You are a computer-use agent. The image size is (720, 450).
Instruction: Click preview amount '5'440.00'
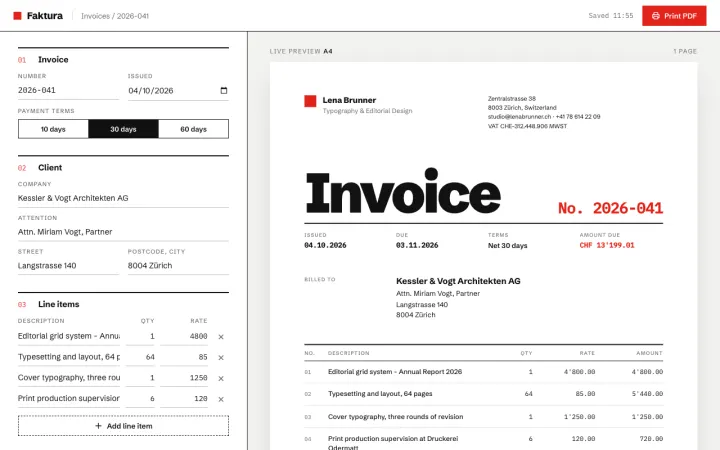[x=647, y=394]
